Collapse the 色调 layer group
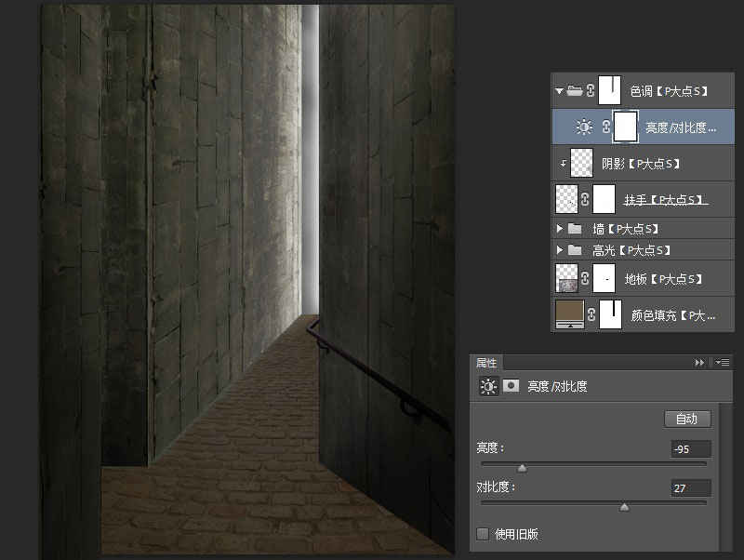744x560 pixels. point(560,90)
